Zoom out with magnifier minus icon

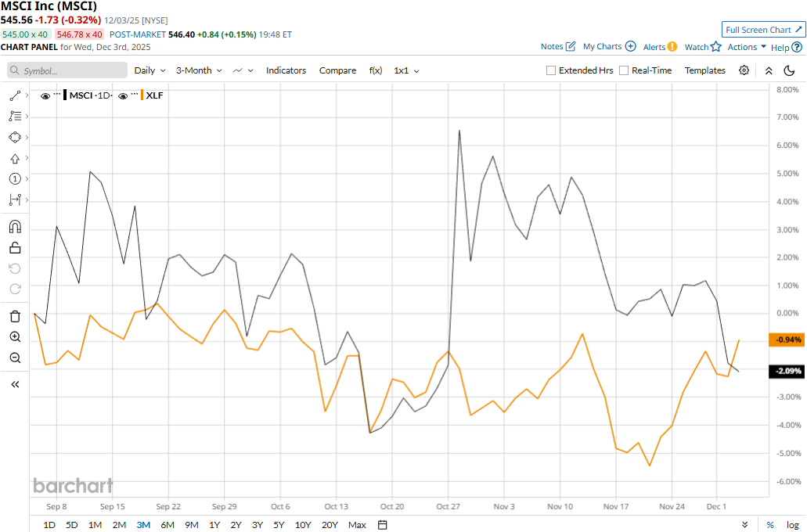(15, 358)
